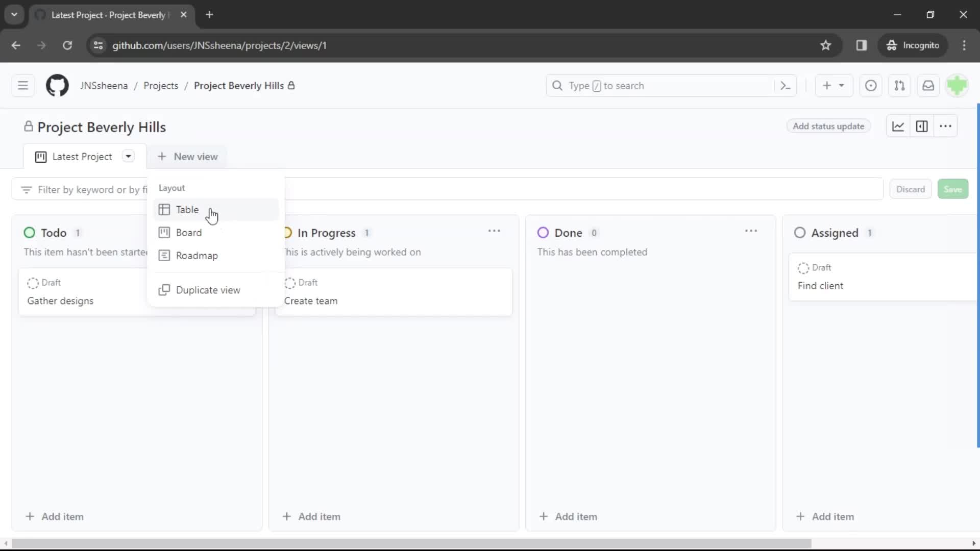
Task: Toggle the Todo status circle indicator
Action: [30, 233]
